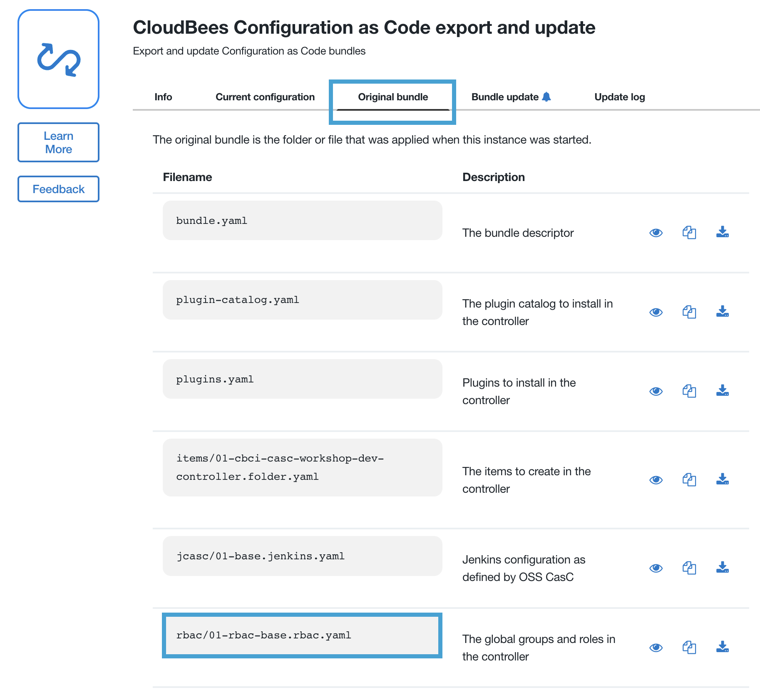This screenshot has width=760, height=700.
Task: Switch to the Current configuration tab
Action: (265, 97)
